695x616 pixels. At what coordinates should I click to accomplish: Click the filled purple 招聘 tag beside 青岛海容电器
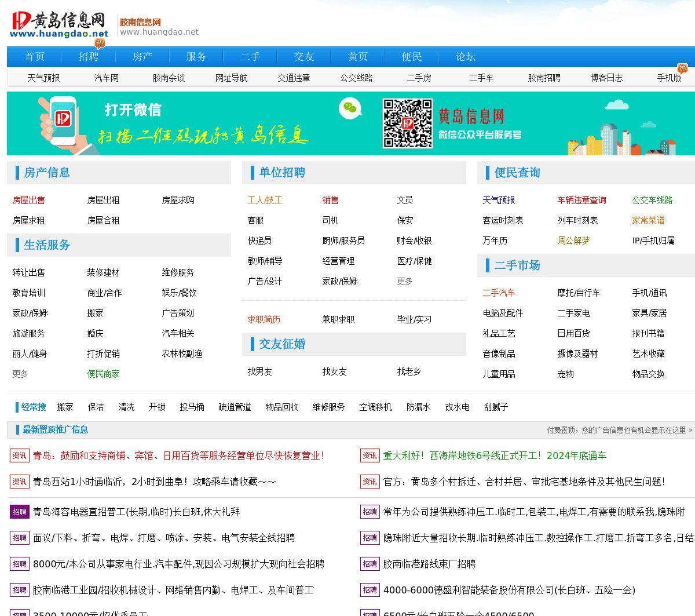pyautogui.click(x=19, y=512)
